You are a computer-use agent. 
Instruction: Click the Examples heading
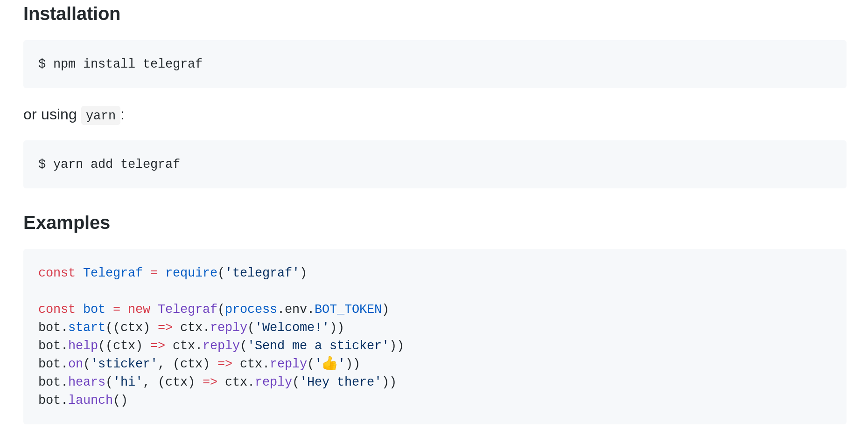click(x=67, y=223)
